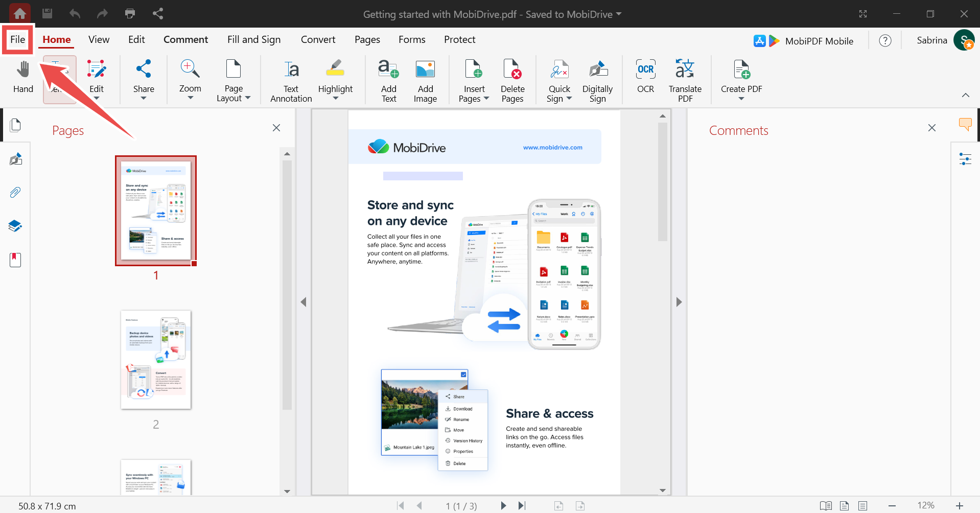Print the document
The height and width of the screenshot is (513, 980).
click(x=130, y=14)
